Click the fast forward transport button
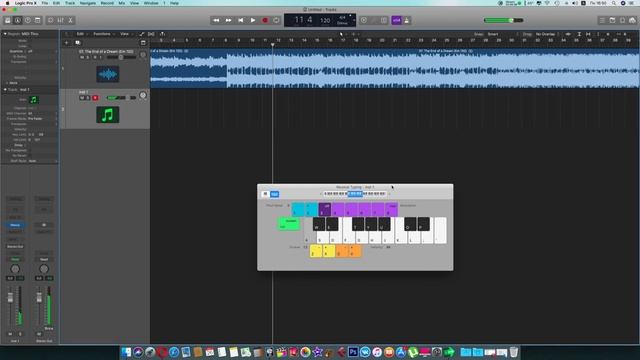This screenshot has height=360, width=640. (228, 20)
